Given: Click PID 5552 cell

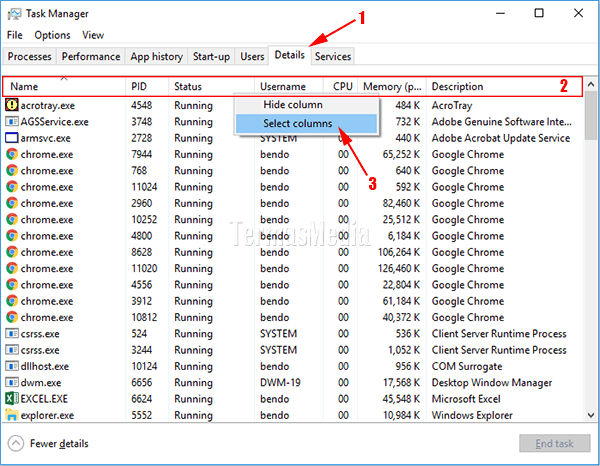Looking at the screenshot, I should point(142,415).
